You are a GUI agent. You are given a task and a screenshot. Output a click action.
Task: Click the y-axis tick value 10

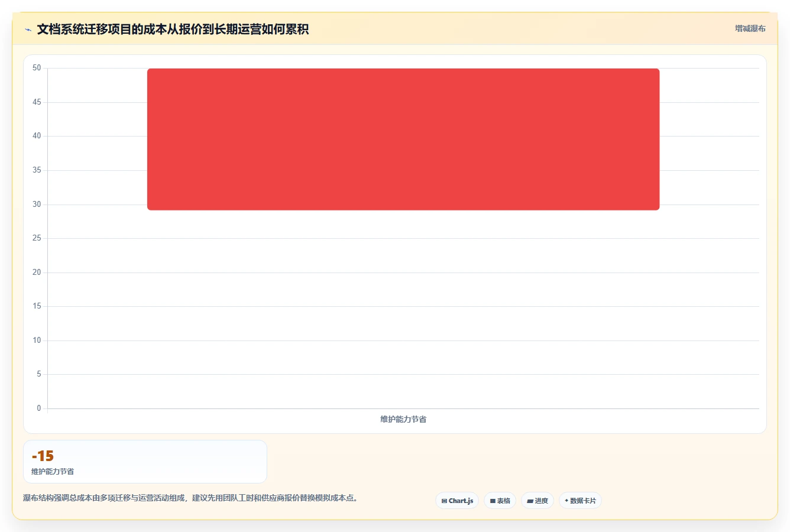click(x=37, y=340)
